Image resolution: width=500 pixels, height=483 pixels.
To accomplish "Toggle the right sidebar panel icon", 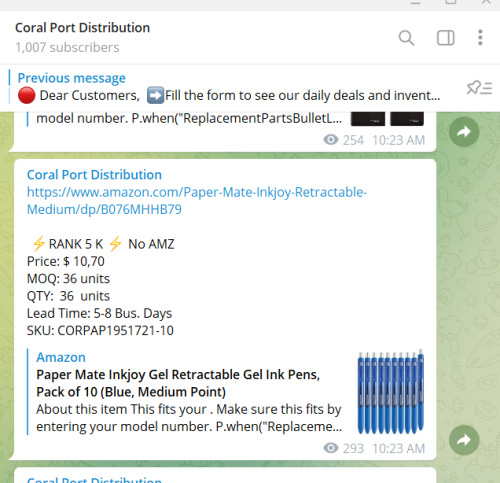I will tap(446, 38).
